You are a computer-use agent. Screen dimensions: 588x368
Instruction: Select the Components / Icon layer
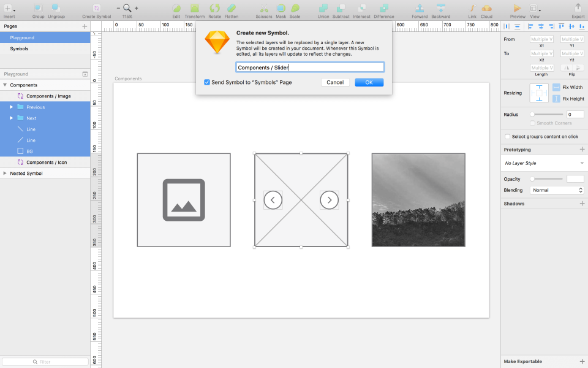pos(47,163)
